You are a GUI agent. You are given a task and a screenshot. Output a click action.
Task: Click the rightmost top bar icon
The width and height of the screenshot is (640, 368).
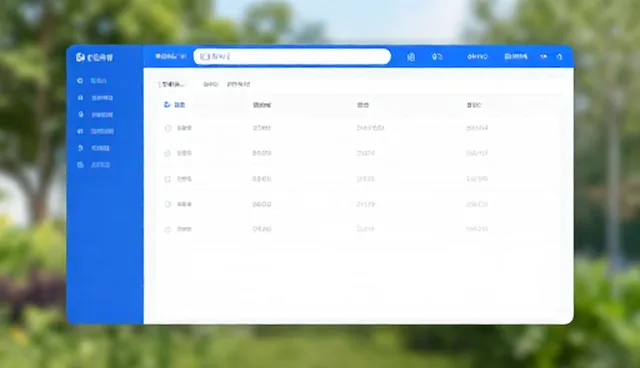pyautogui.click(x=560, y=57)
